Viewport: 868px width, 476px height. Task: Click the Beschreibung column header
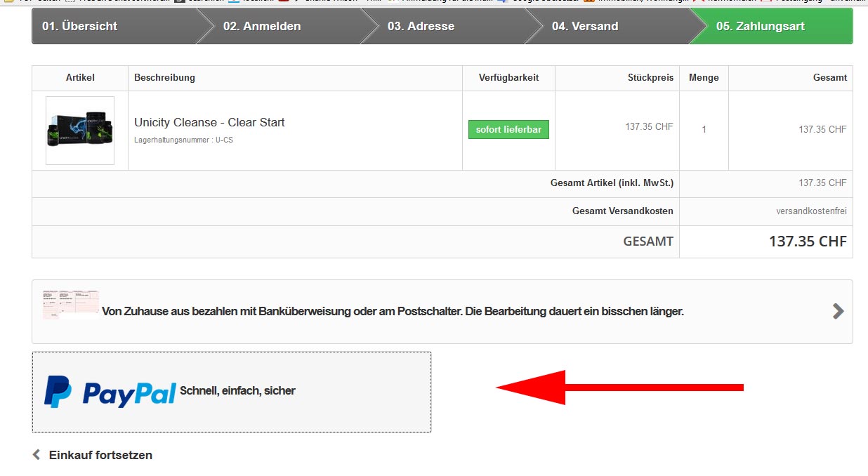coord(164,78)
